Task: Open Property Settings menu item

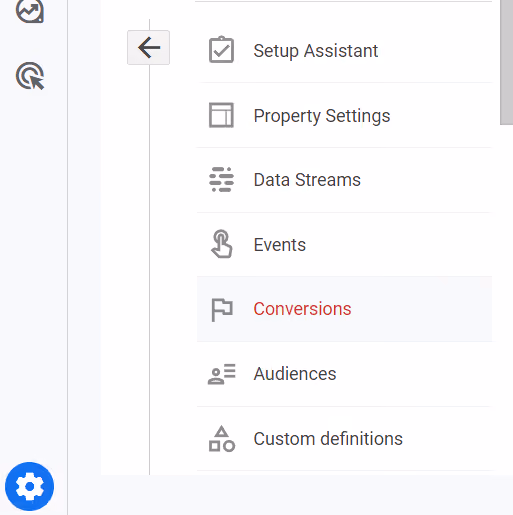Action: 344,115
